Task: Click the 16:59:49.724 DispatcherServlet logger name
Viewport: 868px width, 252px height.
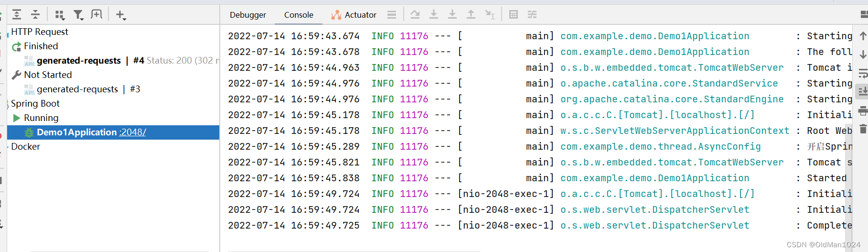Action: (x=655, y=209)
